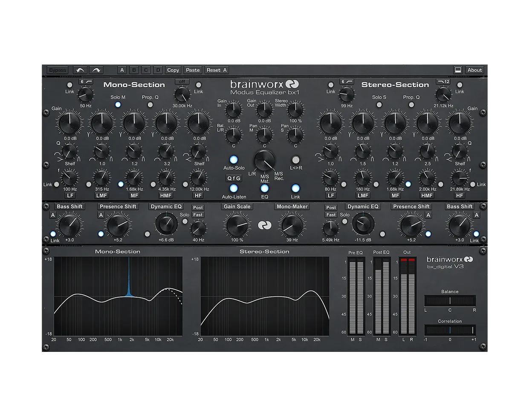Click the Paste button

tap(193, 70)
